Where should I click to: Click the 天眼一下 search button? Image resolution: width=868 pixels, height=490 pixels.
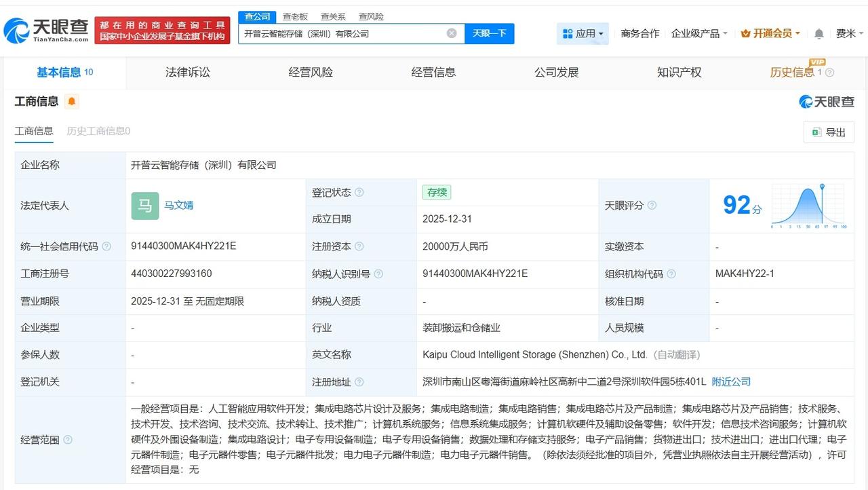[490, 33]
